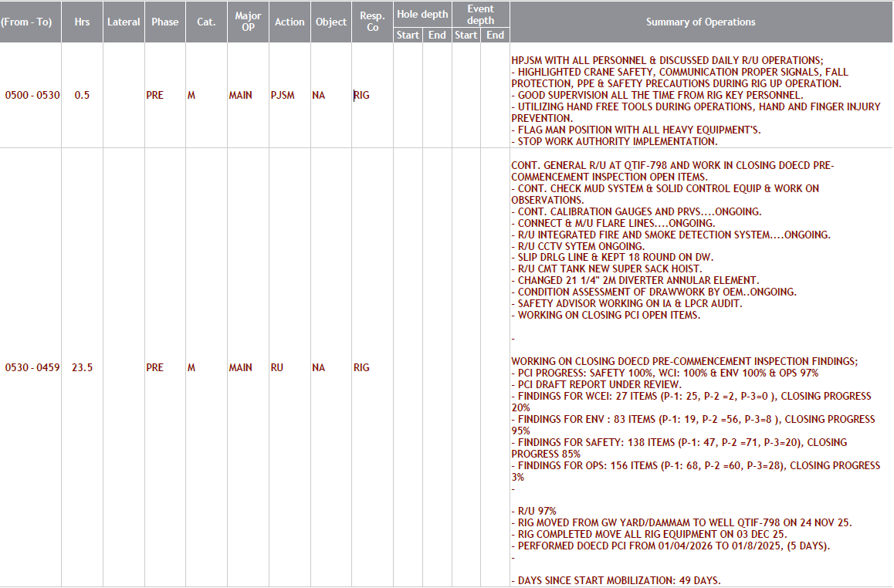Select the 0500 - 0530 time cell

[32, 96]
